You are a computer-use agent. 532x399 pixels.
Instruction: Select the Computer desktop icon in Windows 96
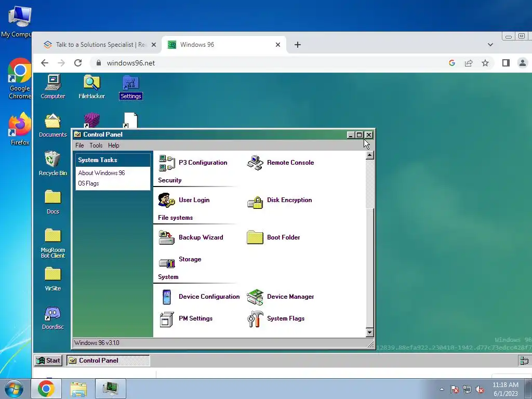(53, 87)
